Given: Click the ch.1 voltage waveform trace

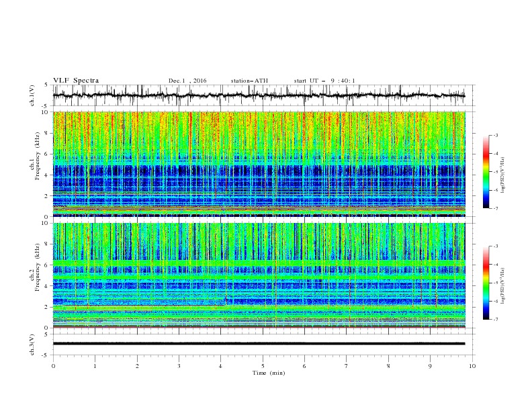Looking at the screenshot, I should point(259,95).
